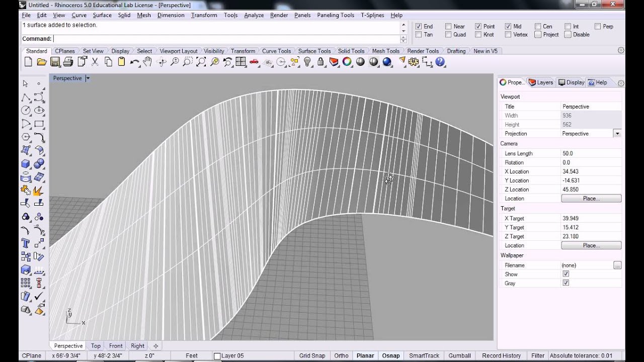Toggle Ortho in status bar
Image resolution: width=644 pixels, height=362 pixels.
tap(341, 355)
